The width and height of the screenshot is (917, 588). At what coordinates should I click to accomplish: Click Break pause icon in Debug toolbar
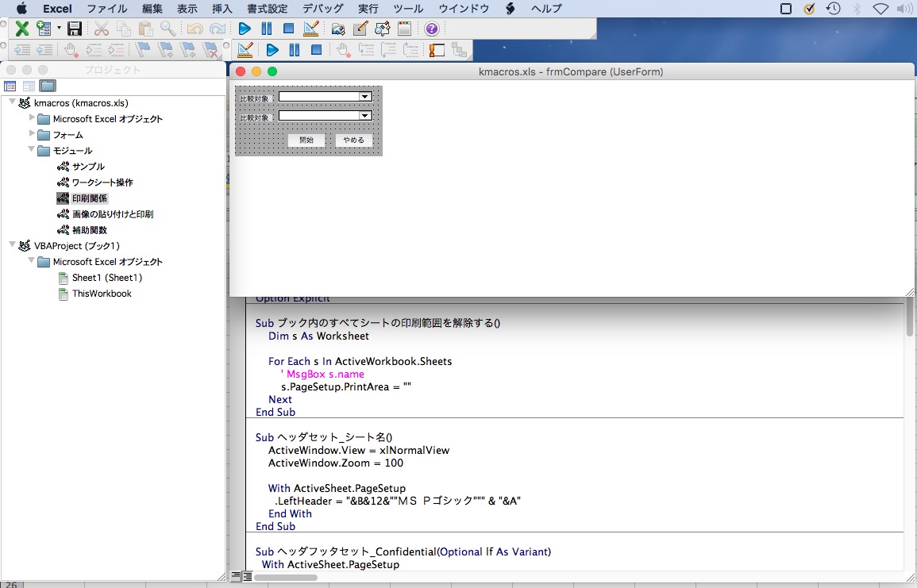pyautogui.click(x=295, y=50)
